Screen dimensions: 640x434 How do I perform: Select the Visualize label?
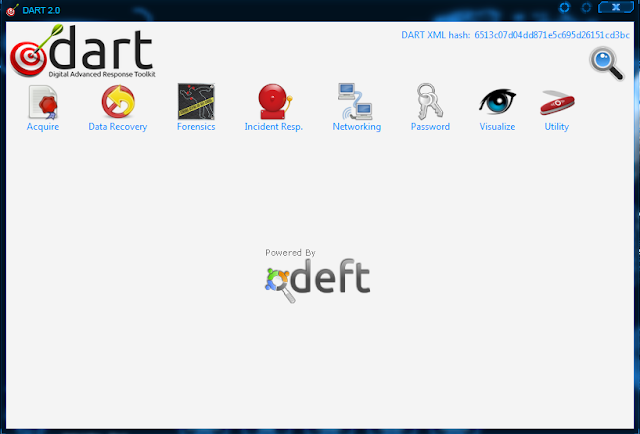(x=497, y=127)
